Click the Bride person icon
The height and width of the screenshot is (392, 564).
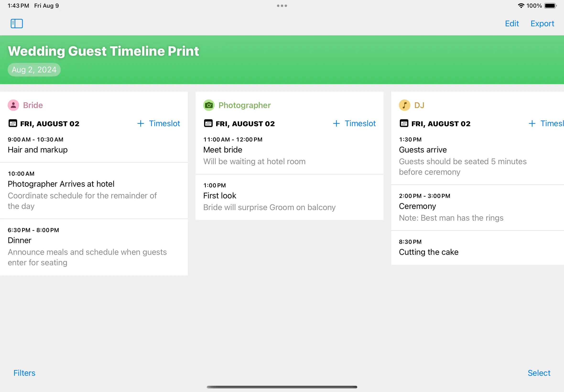coord(13,104)
